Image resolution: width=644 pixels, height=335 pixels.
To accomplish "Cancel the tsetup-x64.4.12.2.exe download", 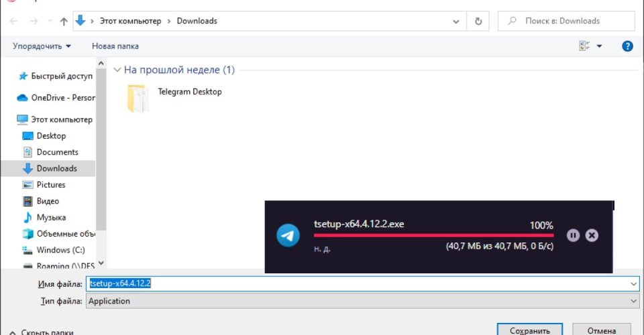I will tap(592, 235).
